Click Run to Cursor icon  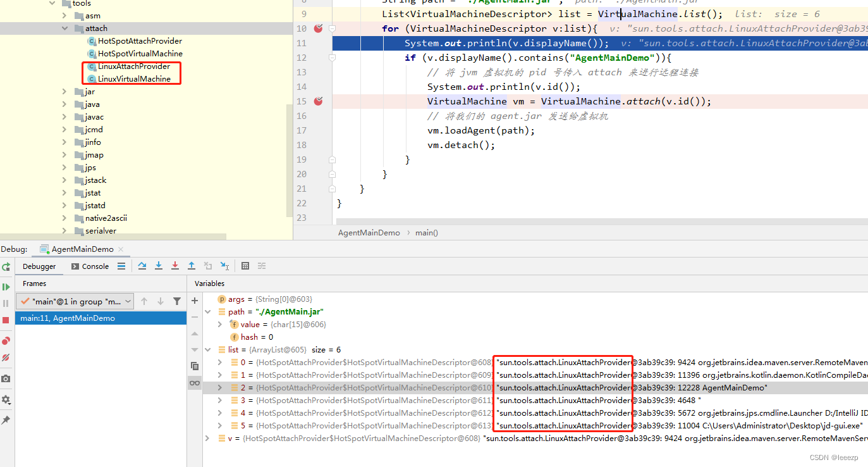tap(224, 266)
